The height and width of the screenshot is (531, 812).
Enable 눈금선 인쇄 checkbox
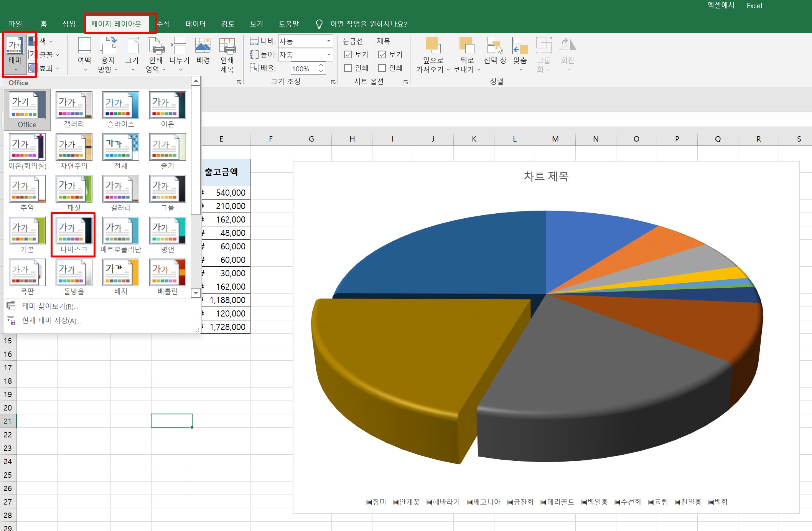(348, 68)
